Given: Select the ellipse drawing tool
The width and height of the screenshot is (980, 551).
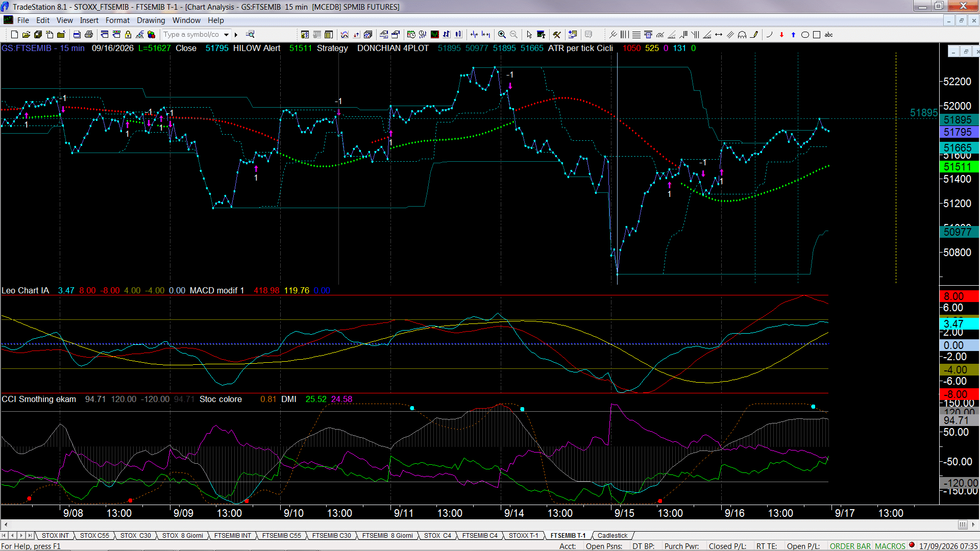Looking at the screenshot, I should pos(805,35).
